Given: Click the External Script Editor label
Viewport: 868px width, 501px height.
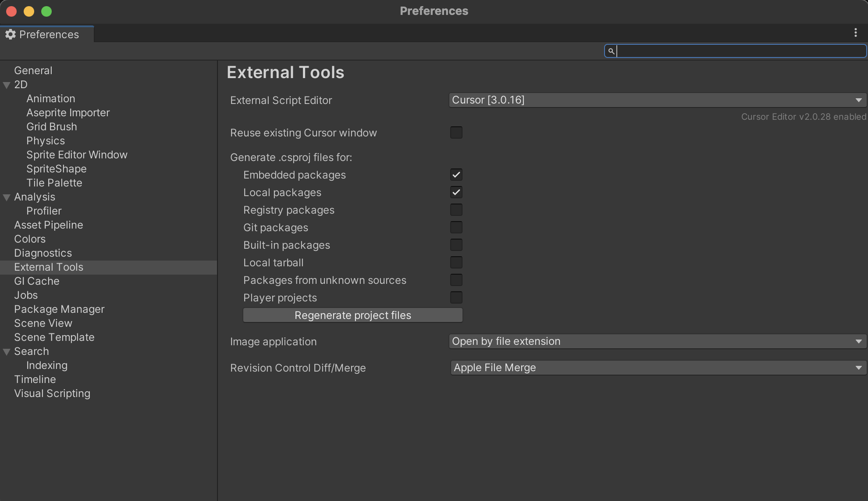Looking at the screenshot, I should 281,100.
